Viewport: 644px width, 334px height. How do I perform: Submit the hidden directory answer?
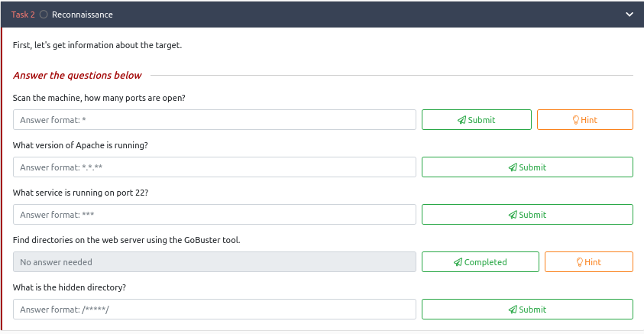527,309
